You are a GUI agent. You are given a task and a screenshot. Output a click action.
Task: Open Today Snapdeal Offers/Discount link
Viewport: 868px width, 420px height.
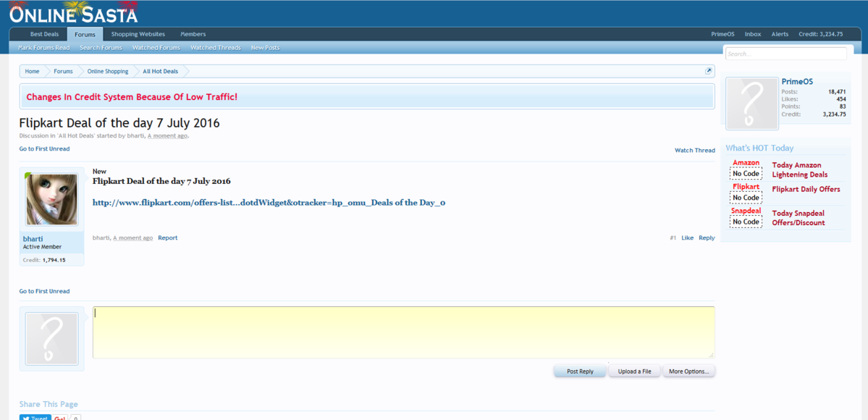(x=799, y=218)
